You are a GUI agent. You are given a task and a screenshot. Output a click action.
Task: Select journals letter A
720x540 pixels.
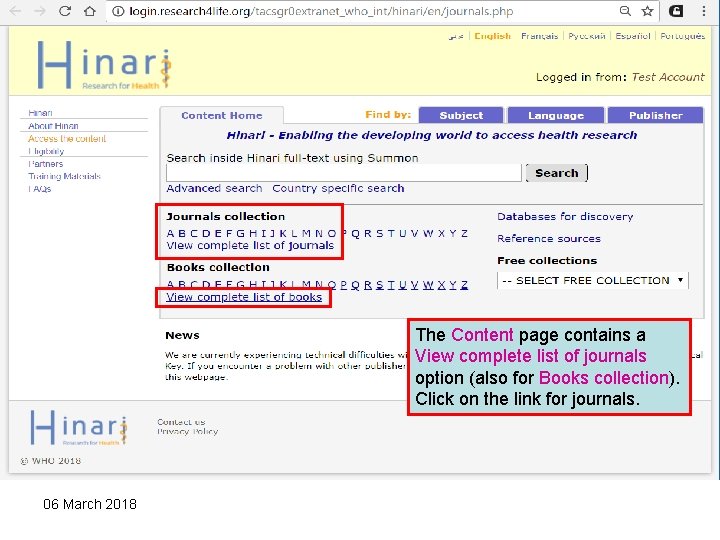tap(170, 233)
